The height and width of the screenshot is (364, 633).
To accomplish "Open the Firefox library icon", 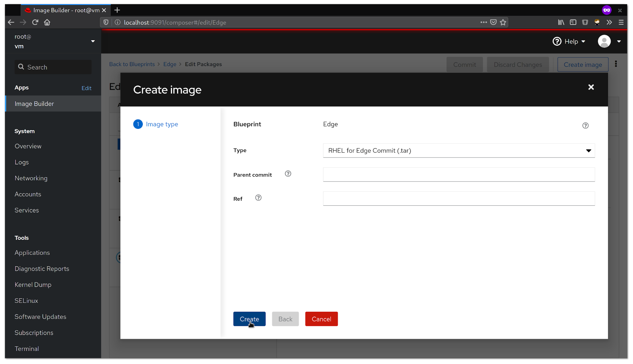I will [x=561, y=22].
